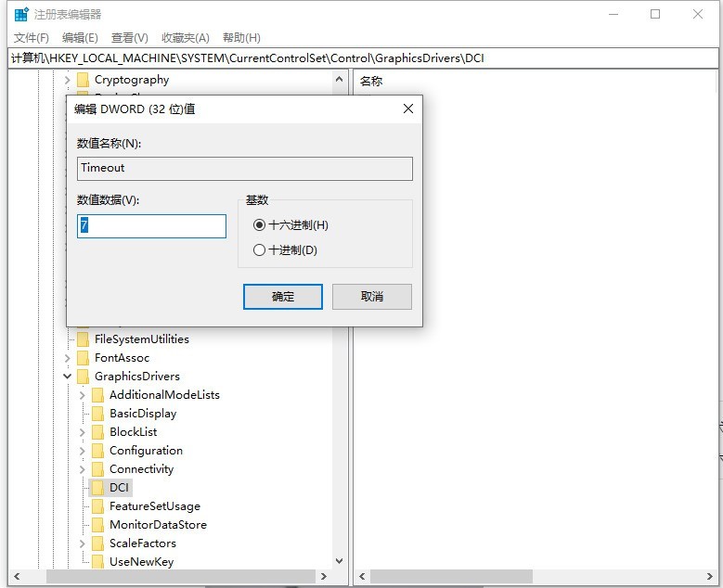The width and height of the screenshot is (723, 588).
Task: Confirm with the 确定 button
Action: [283, 296]
